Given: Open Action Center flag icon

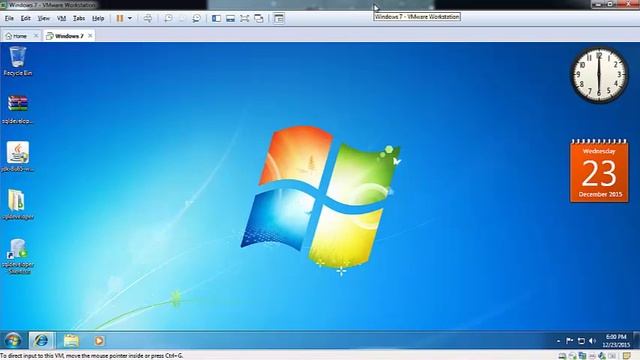Looking at the screenshot, I should point(569,340).
